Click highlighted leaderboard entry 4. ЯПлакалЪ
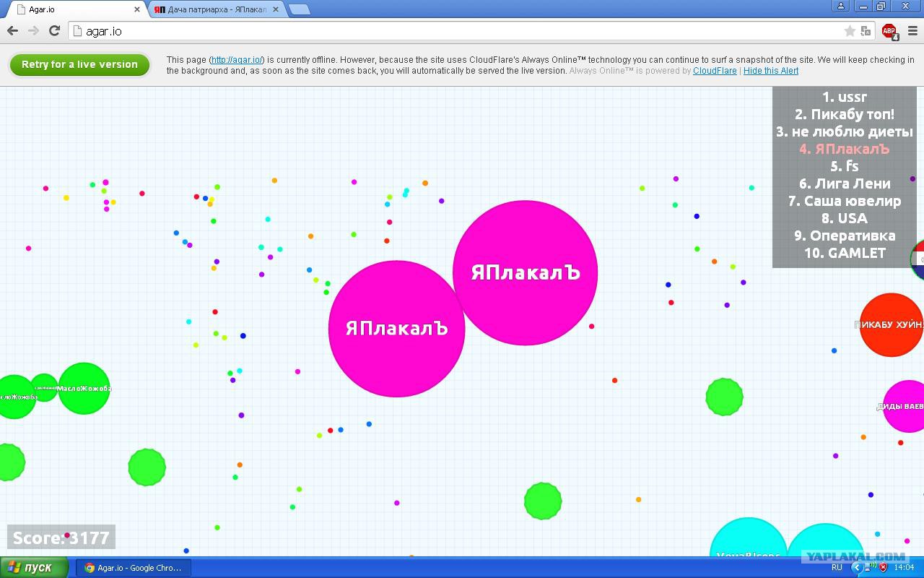Image resolution: width=924 pixels, height=578 pixels. (845, 149)
